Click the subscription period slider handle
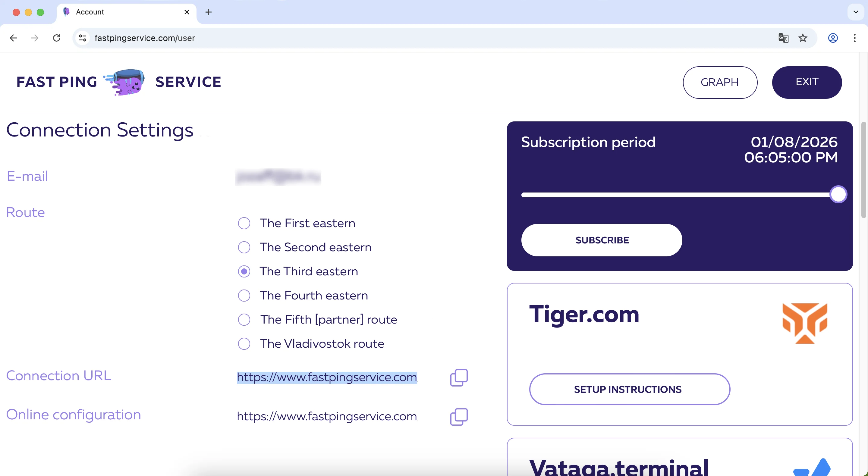Image resolution: width=868 pixels, height=476 pixels. 838,194
